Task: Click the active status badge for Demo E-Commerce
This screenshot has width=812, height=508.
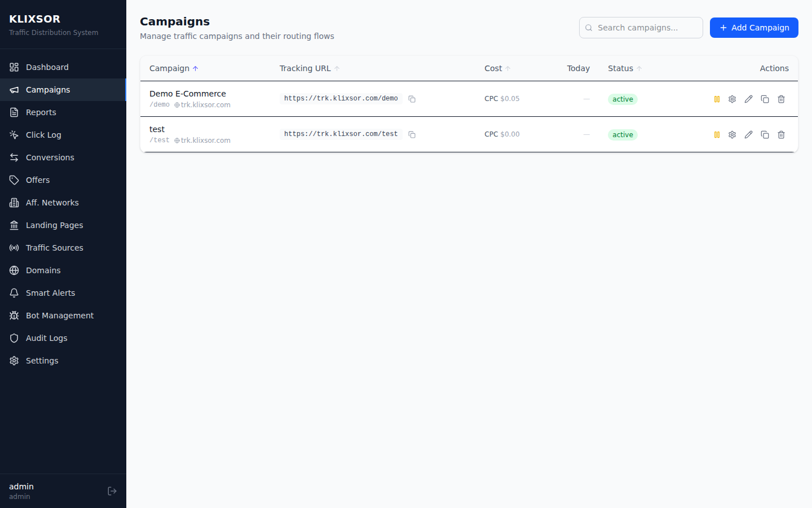Action: tap(623, 99)
